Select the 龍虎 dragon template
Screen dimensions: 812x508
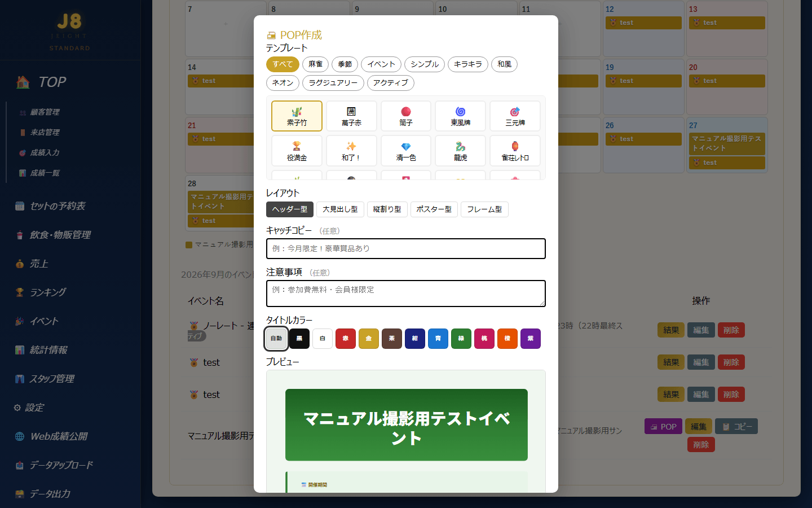(461, 151)
